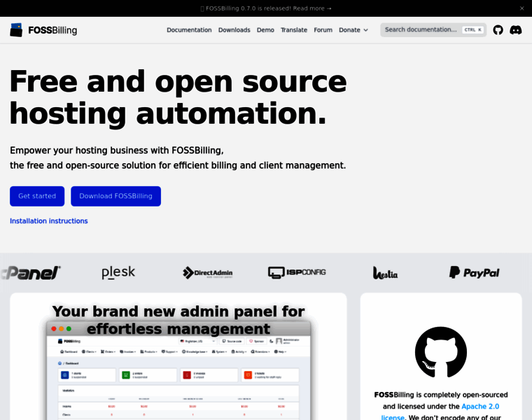This screenshot has height=420, width=532.
Task: Click the admin panel dashboard screenshot
Action: click(178, 370)
